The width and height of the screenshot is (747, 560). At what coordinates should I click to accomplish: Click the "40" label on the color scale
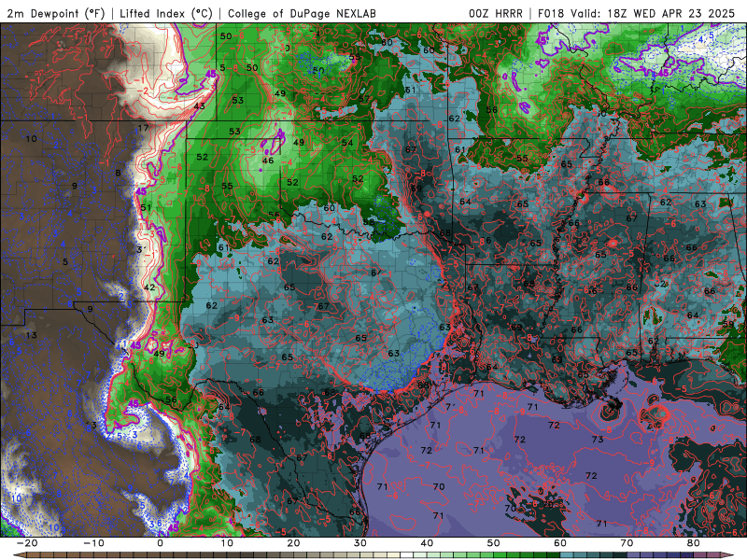(427, 543)
